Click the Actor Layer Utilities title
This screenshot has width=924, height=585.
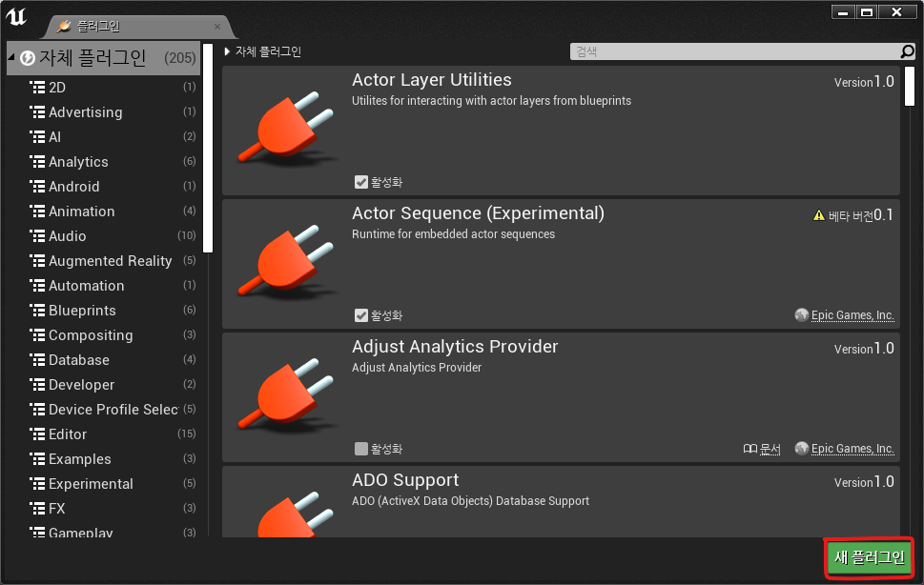pyautogui.click(x=432, y=79)
